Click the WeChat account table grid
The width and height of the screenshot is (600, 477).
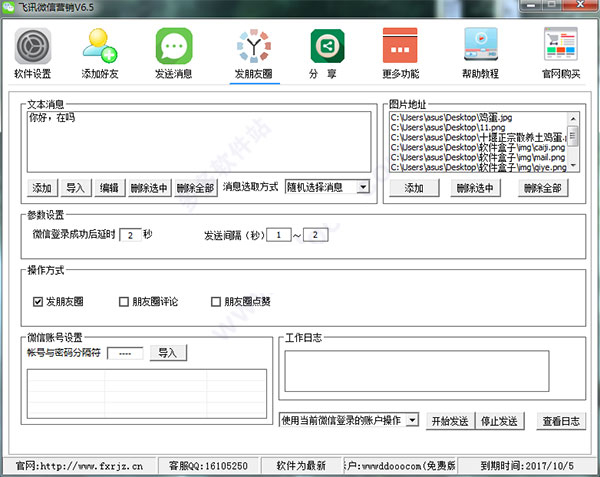[147, 394]
